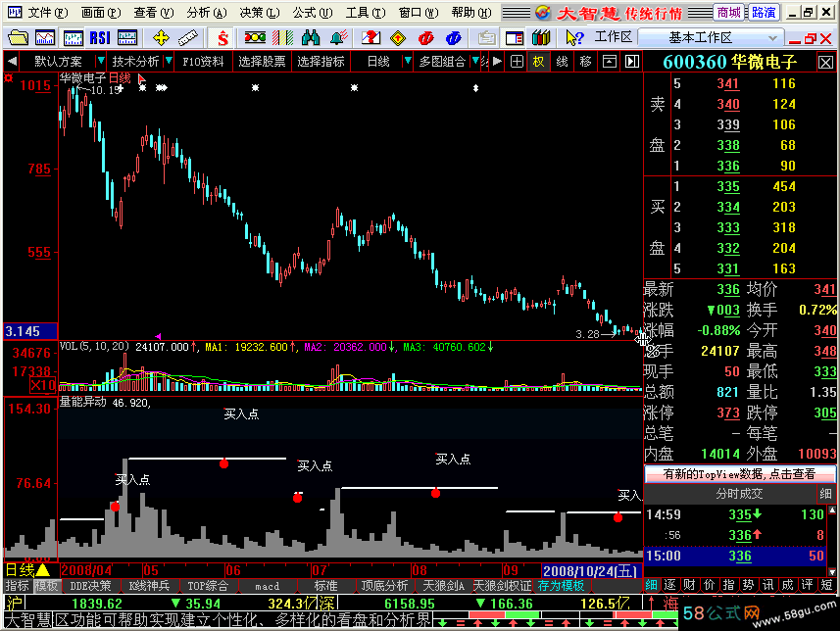Click the yellow diamond icon
This screenshot has width=840, height=631.
[398, 38]
